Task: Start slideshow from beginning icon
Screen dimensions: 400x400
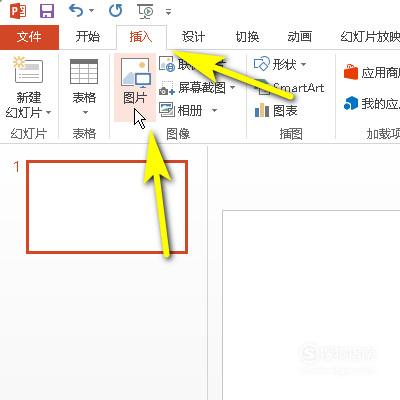Action: pyautogui.click(x=146, y=11)
